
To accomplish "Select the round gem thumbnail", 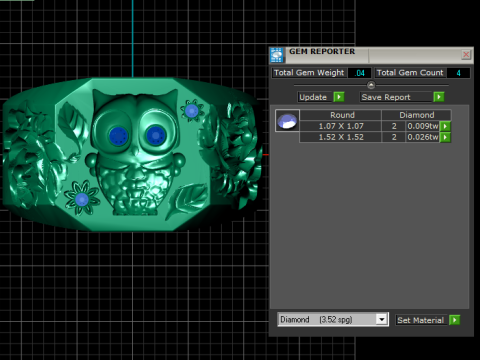I will [x=287, y=121].
